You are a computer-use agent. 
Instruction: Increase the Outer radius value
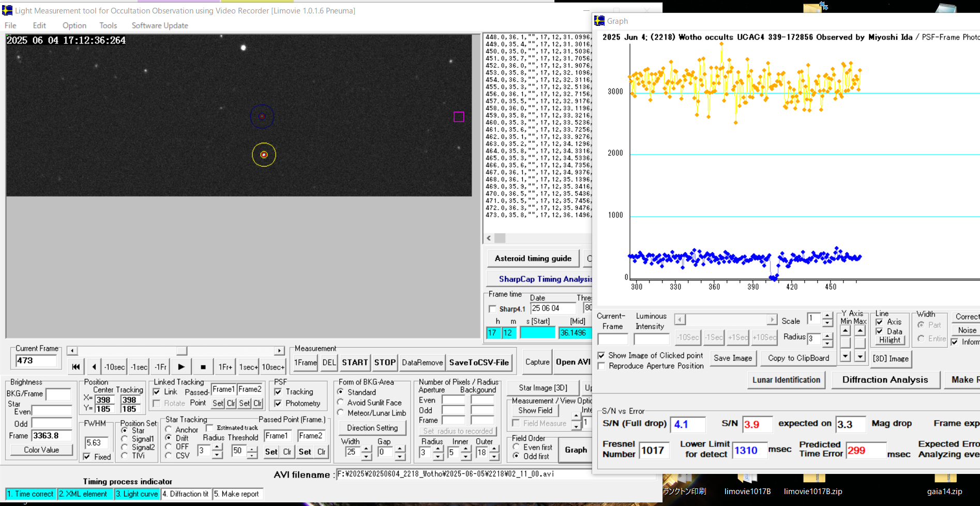(494, 449)
